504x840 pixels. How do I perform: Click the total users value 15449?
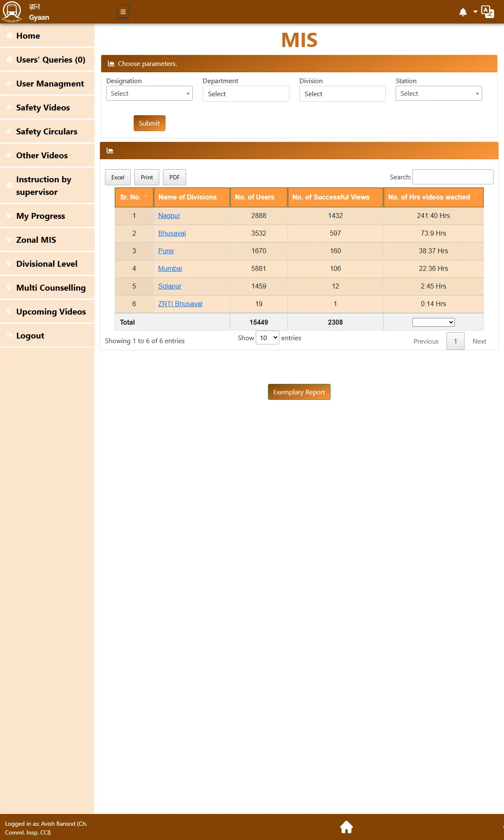tap(259, 322)
